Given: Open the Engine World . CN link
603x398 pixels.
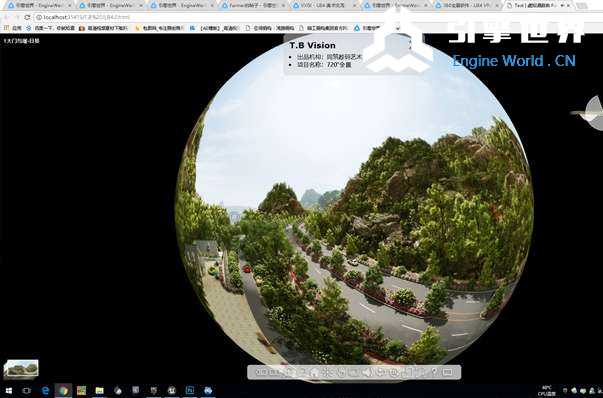Looking at the screenshot, I should tap(514, 61).
